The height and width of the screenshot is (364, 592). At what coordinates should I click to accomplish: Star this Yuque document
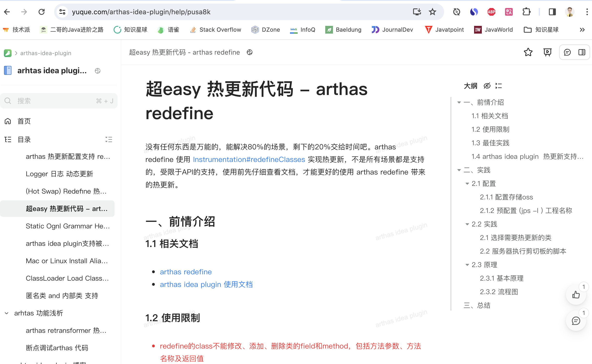pos(528,52)
